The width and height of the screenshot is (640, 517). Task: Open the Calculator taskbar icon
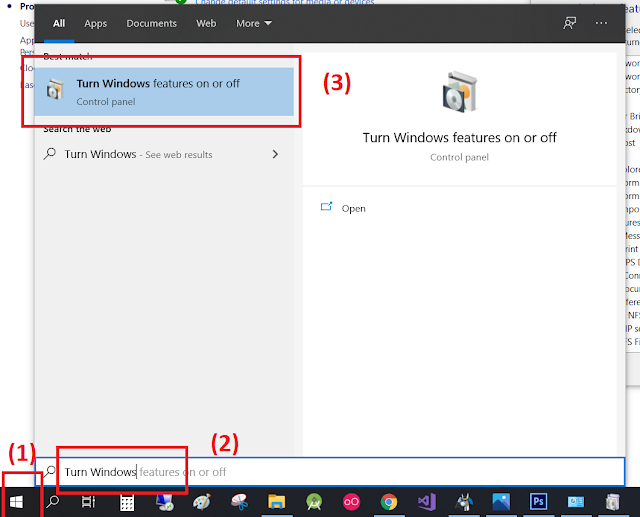[127, 502]
